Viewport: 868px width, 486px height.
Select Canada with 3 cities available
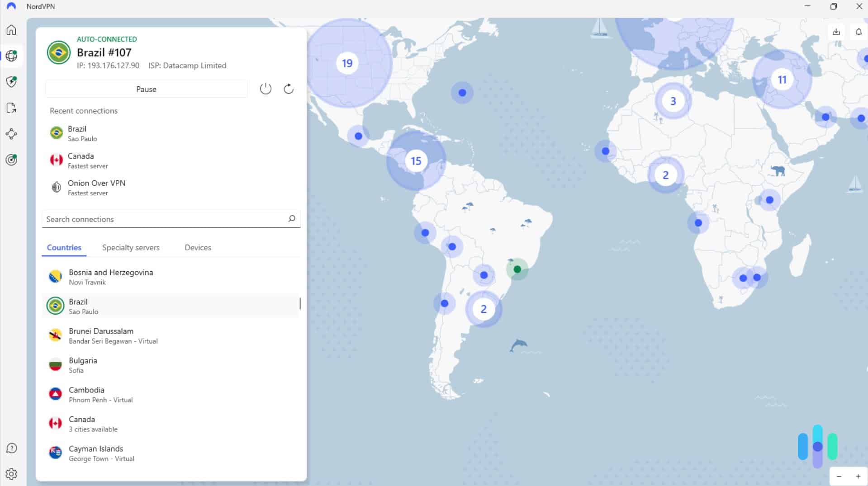pyautogui.click(x=171, y=424)
